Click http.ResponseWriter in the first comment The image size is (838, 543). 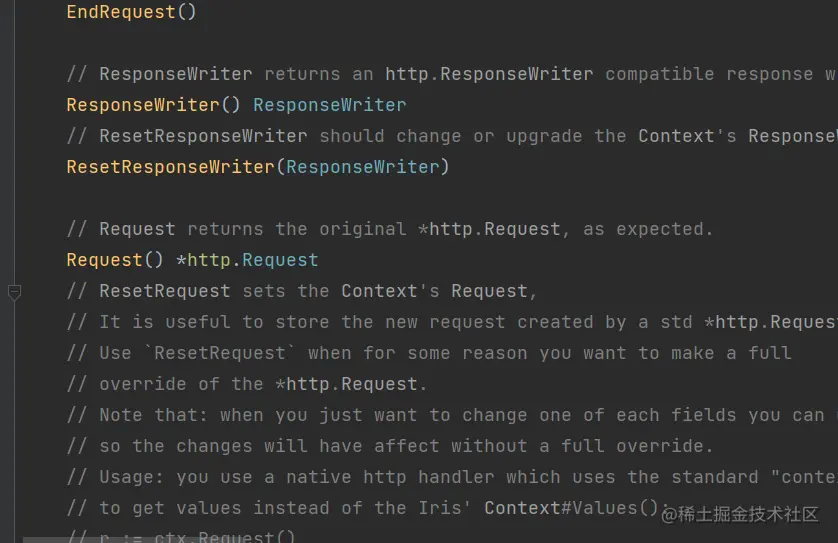pos(489,74)
